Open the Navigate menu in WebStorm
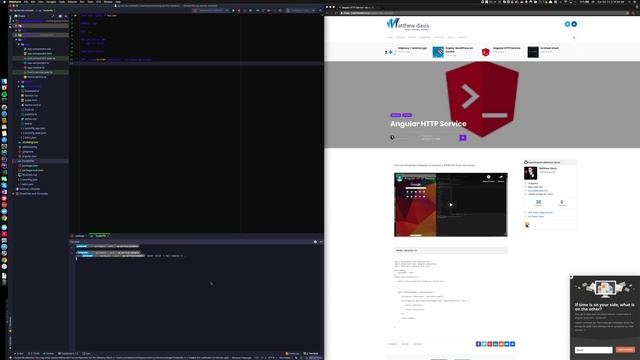The image size is (640, 360). [x=51, y=2]
